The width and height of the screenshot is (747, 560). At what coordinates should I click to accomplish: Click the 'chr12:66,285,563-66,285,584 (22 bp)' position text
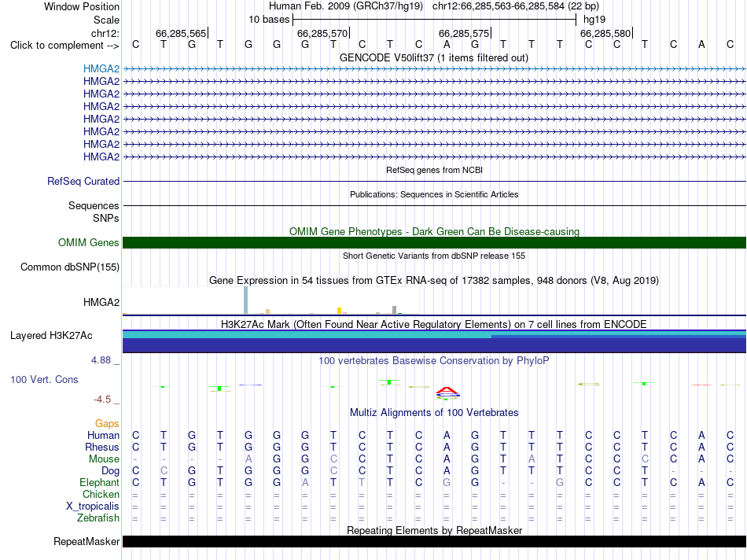[x=516, y=6]
